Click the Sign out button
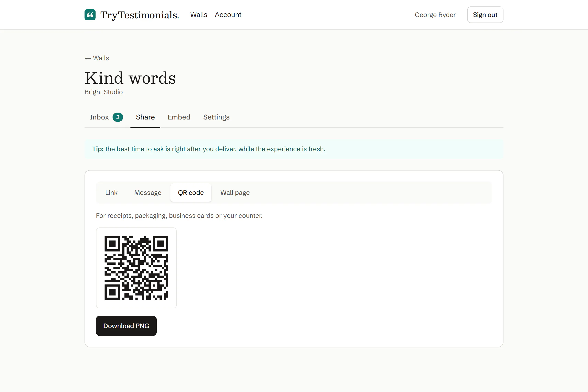Screen dimensions: 588x392 [x=485, y=15]
